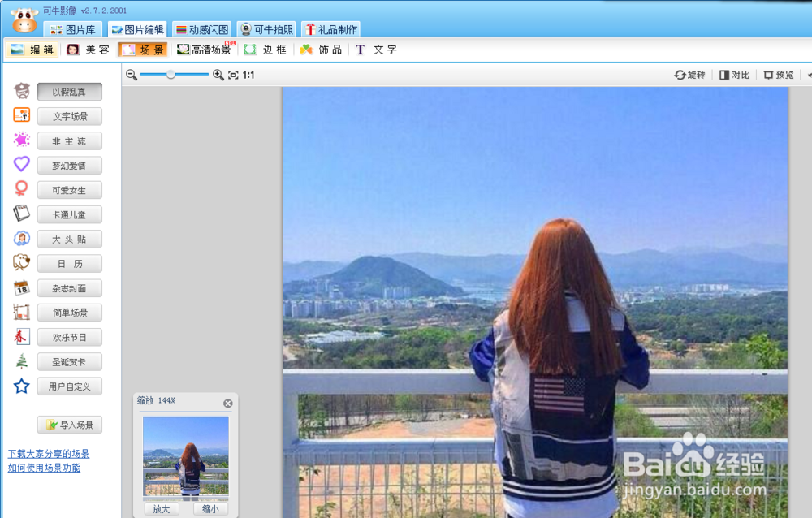Click the fit-to-window icon in toolbar
Image resolution: width=812 pixels, height=518 pixels.
(233, 75)
